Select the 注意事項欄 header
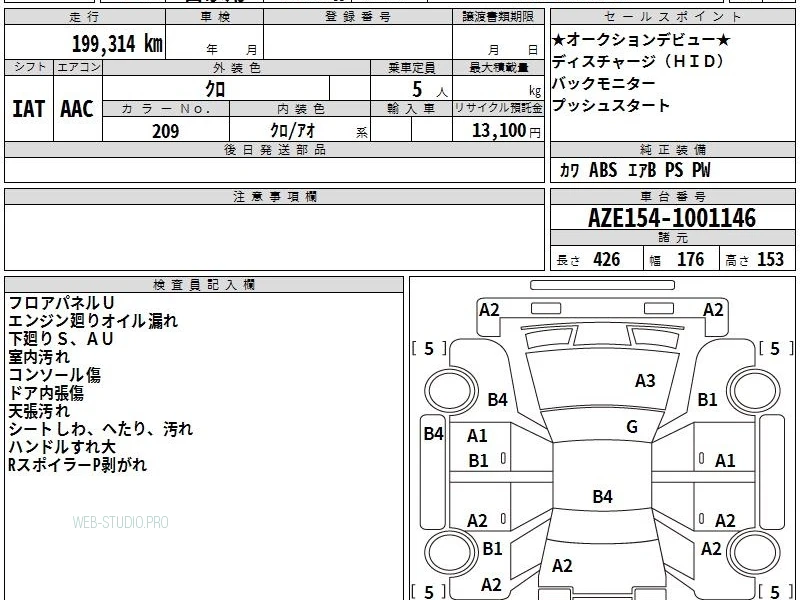 click(274, 197)
